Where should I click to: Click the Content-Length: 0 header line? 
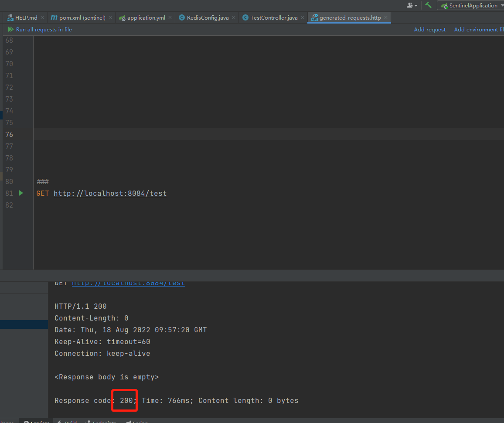click(92, 318)
